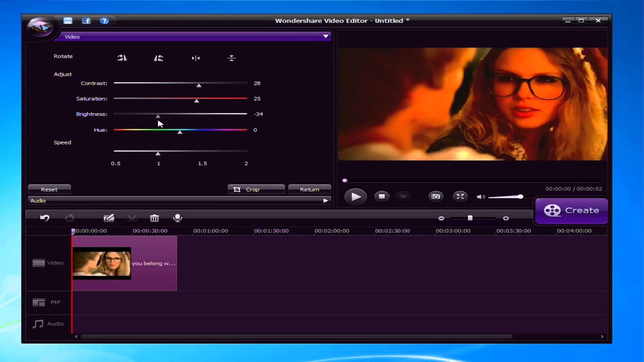The height and width of the screenshot is (362, 644).
Task: Click the preview seek bar handle
Action: point(345,180)
